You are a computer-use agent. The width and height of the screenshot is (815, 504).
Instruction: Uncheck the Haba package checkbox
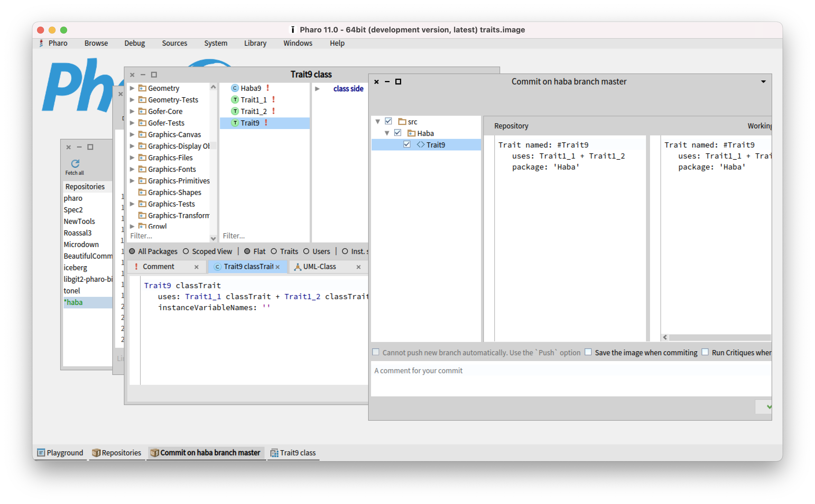click(x=398, y=133)
